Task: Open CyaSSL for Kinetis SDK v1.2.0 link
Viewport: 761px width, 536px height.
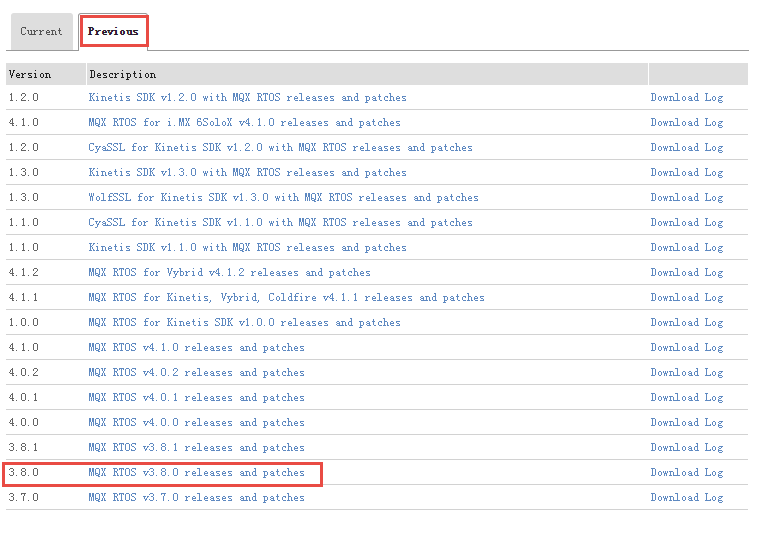Action: (x=280, y=148)
